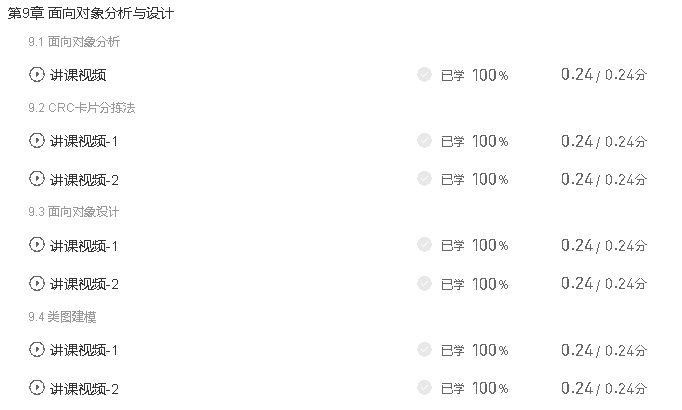Open 讲课视频-2 link under 9.4
This screenshot has height=410, width=682.
click(84, 389)
